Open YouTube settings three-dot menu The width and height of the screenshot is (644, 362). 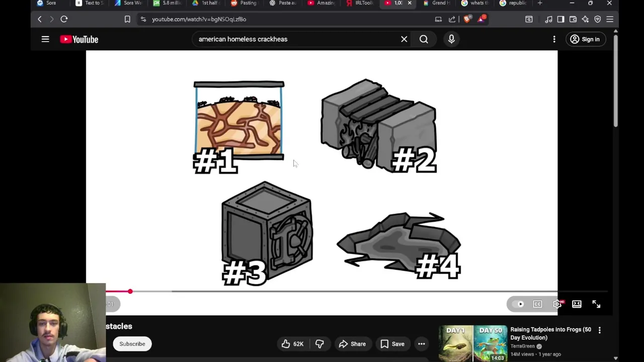(x=554, y=39)
